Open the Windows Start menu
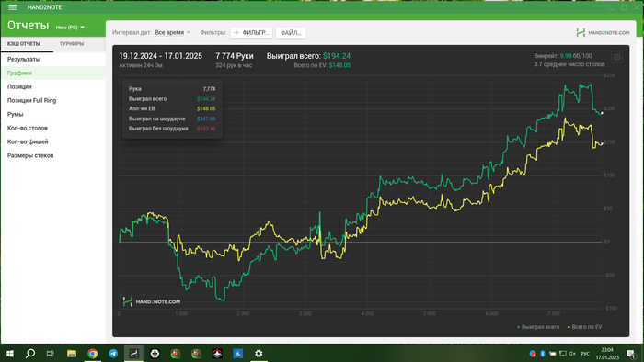The width and height of the screenshot is (644, 362). pos(10,354)
